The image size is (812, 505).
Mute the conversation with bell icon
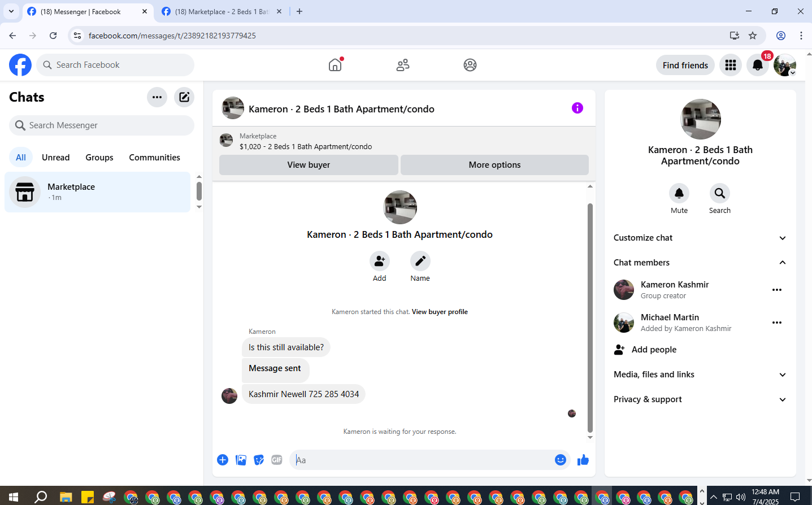679,193
